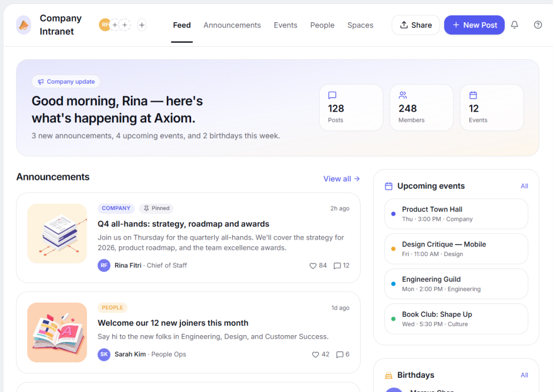Click the Posts speech bubble icon

(x=332, y=95)
